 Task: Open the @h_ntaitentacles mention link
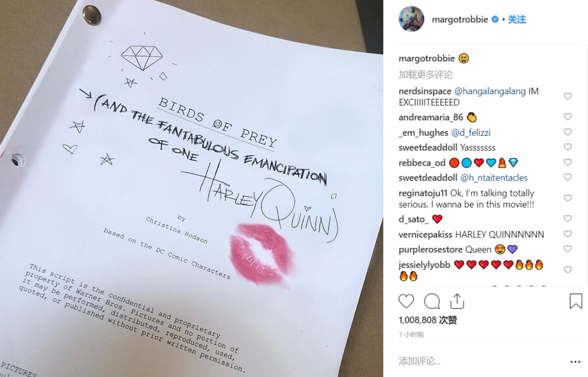494,178
